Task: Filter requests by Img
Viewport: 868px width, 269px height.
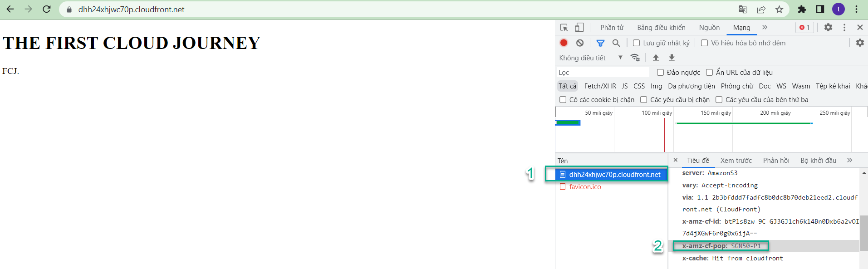Action: click(x=656, y=86)
